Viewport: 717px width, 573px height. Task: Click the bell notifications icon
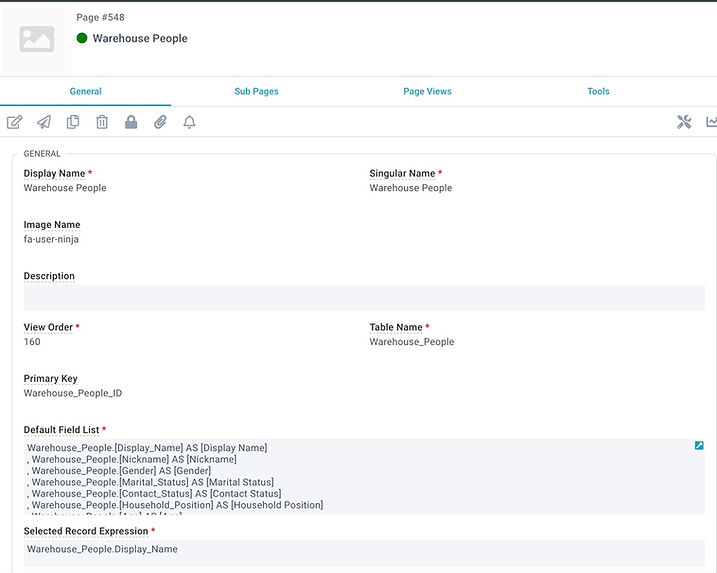[x=189, y=122]
